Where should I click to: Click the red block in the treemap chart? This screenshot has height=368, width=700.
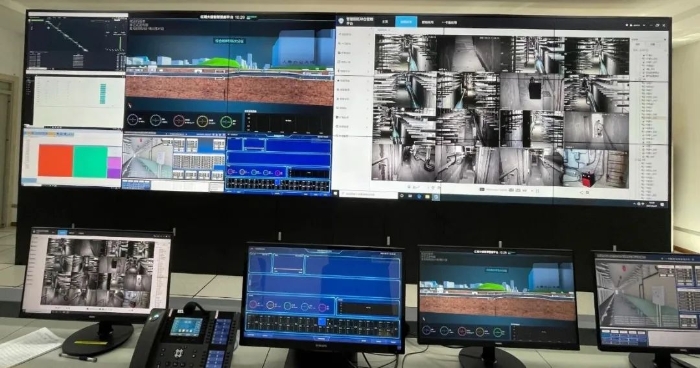55,160
